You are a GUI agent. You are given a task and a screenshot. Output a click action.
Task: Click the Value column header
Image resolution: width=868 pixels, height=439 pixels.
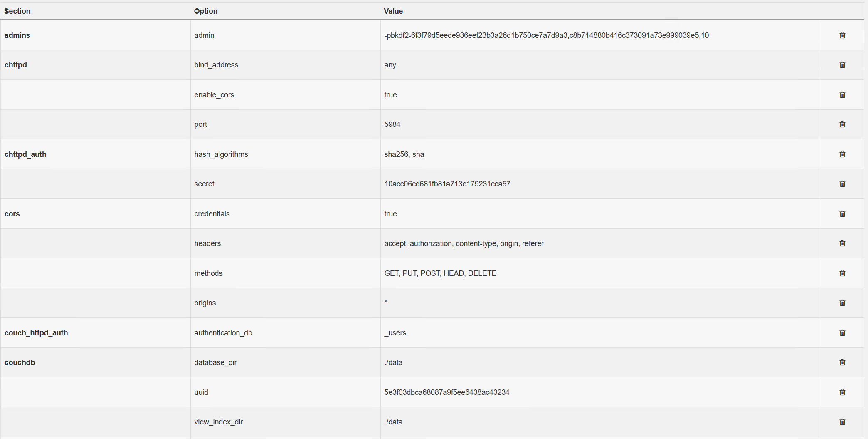click(x=393, y=11)
